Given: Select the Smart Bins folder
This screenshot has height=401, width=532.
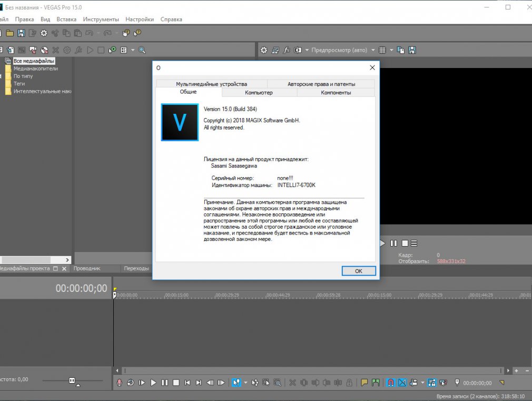Looking at the screenshot, I should click(x=42, y=91).
